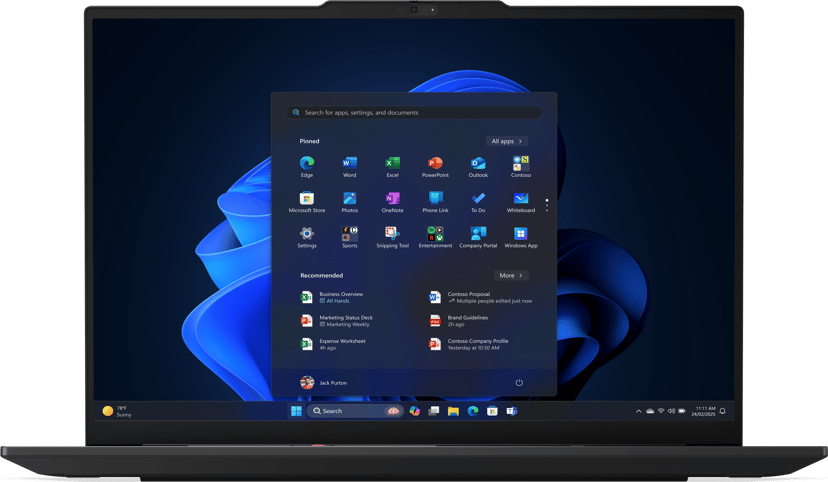The height and width of the screenshot is (482, 828).
Task: Launch Word from the pinned apps
Action: [350, 167]
